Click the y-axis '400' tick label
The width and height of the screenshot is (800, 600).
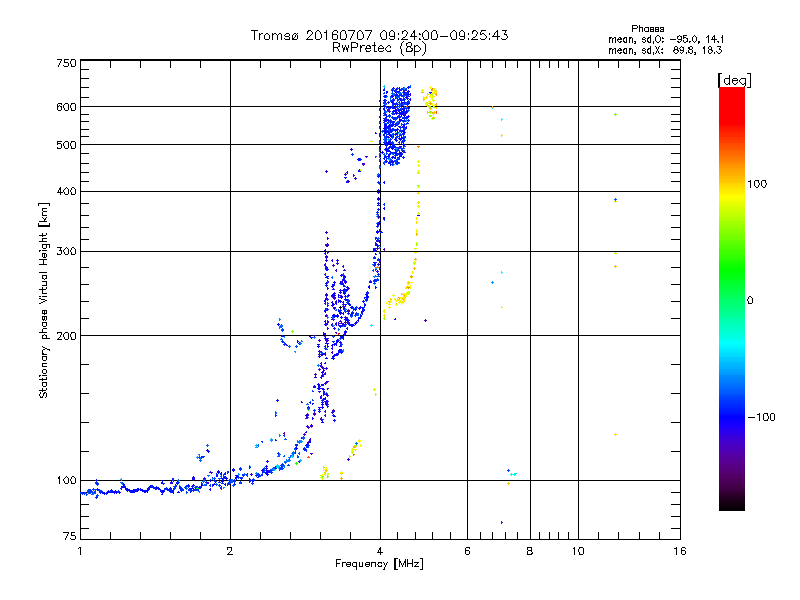(66, 191)
